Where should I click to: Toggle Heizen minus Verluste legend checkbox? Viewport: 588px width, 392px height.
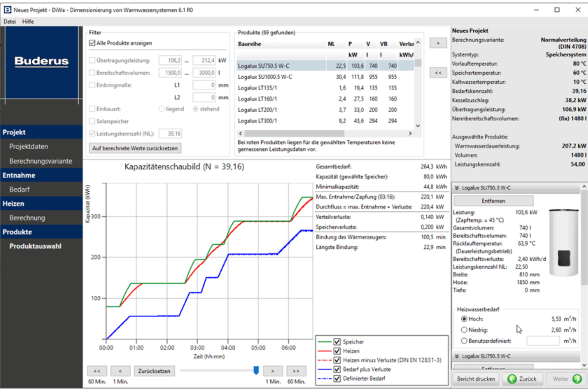coord(337,360)
